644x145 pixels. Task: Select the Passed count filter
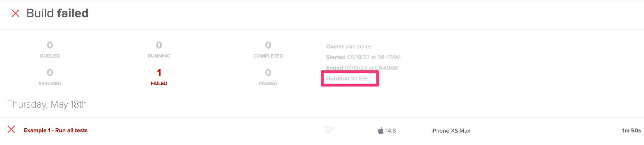click(x=268, y=77)
